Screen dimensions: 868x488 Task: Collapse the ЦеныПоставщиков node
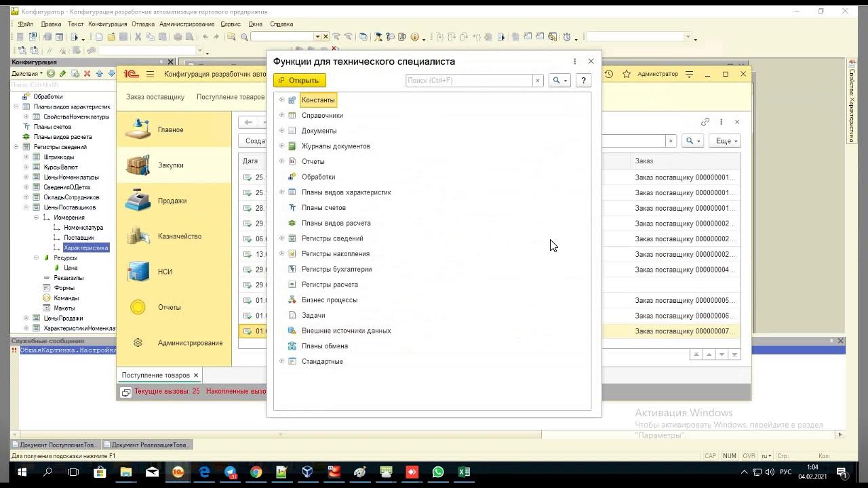26,207
